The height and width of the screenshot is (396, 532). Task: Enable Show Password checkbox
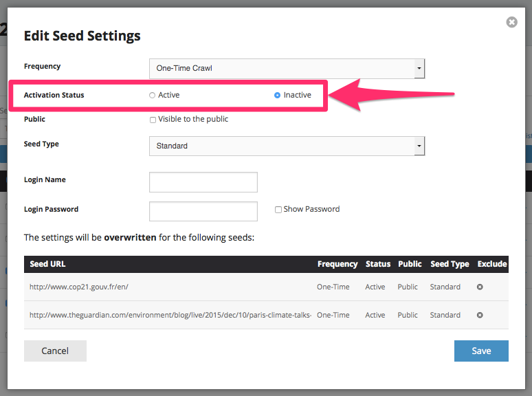(278, 210)
